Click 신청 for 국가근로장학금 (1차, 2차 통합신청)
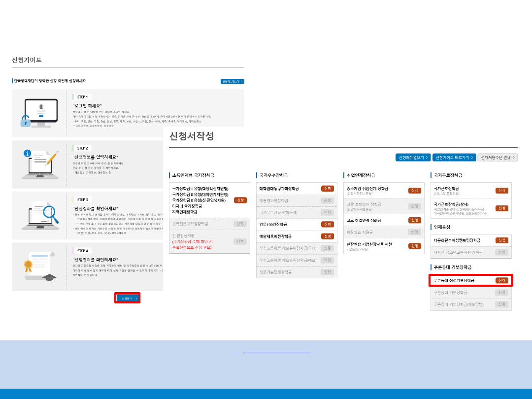The image size is (532, 399). tap(501, 190)
